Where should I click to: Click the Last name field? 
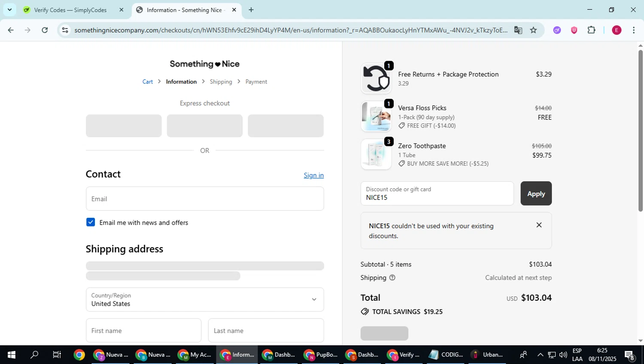pos(266,330)
